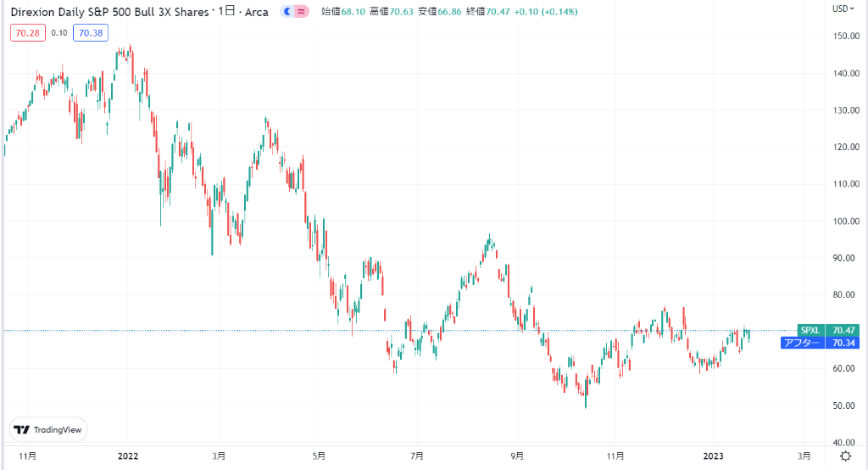
Task: Click the 100.00 price axis label
Action: click(846, 221)
